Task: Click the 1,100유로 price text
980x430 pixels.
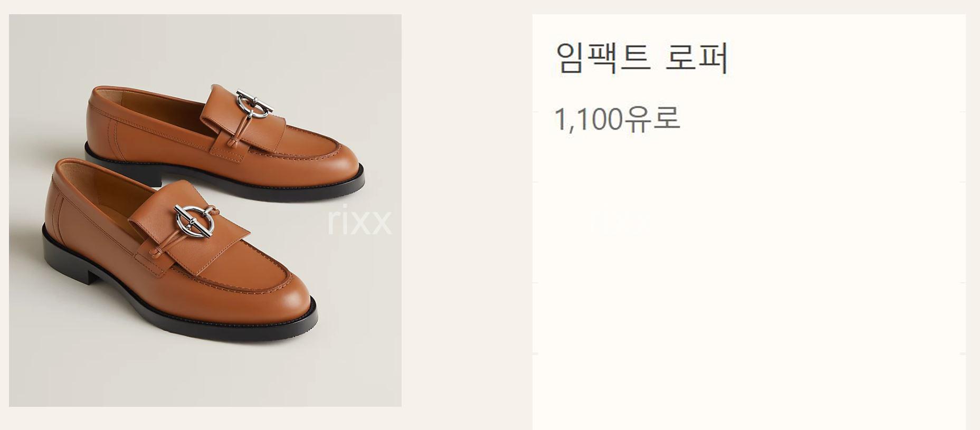Action: coord(617,119)
